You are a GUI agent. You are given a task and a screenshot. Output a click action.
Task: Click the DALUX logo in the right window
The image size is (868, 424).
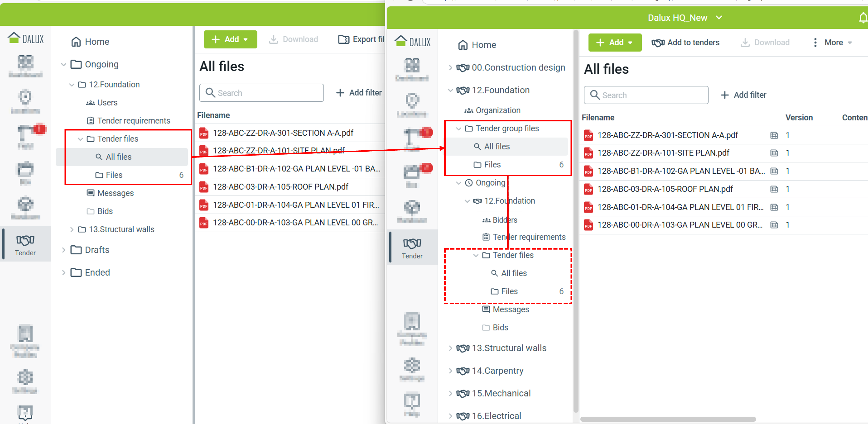pyautogui.click(x=412, y=41)
